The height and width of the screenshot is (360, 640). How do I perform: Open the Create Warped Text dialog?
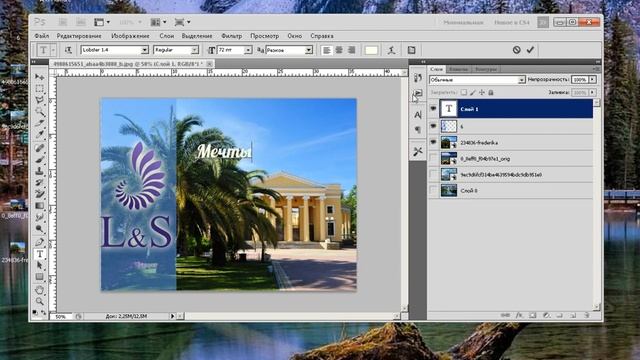coord(391,50)
